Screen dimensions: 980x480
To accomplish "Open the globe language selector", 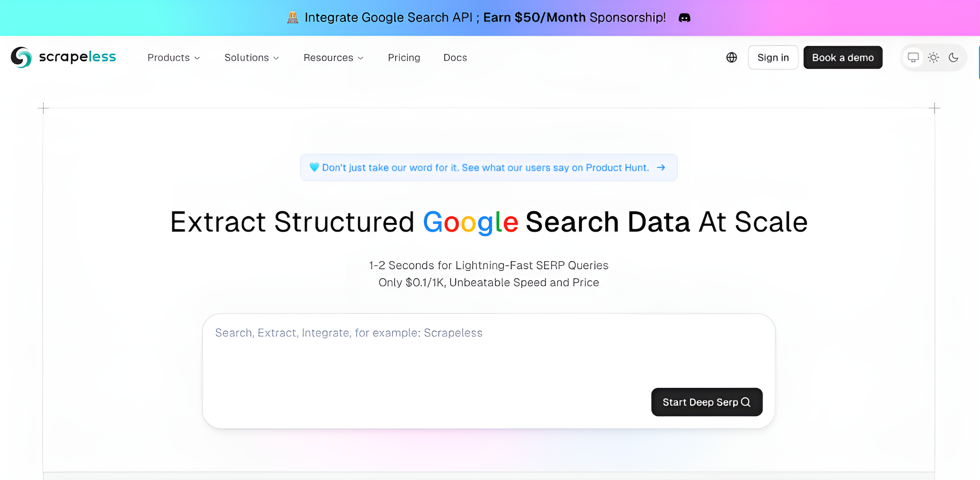I will click(x=731, y=57).
